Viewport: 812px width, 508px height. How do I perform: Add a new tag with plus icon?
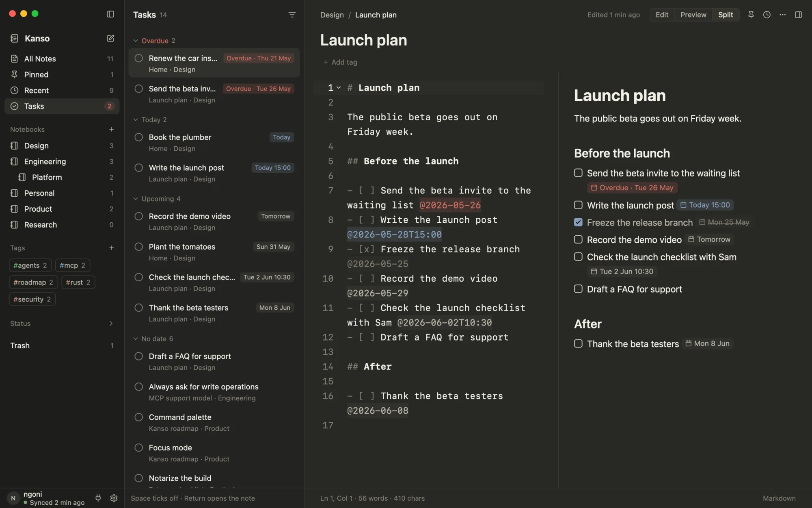(111, 248)
